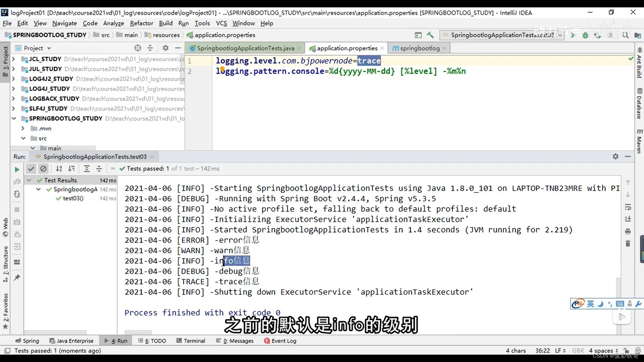
Task: Click the Locate/scroll from source target icon
Action: pos(138,48)
